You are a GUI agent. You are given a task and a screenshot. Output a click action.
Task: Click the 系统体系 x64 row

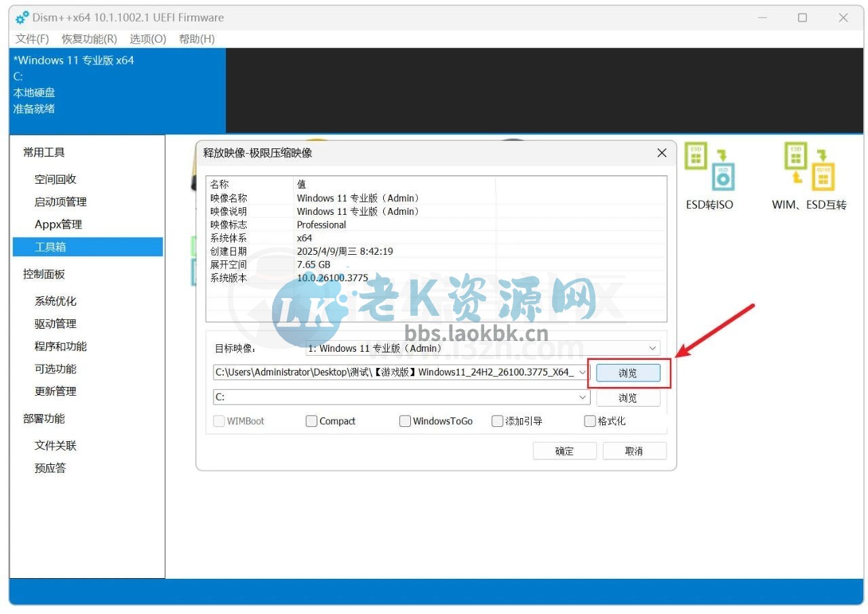[436, 238]
